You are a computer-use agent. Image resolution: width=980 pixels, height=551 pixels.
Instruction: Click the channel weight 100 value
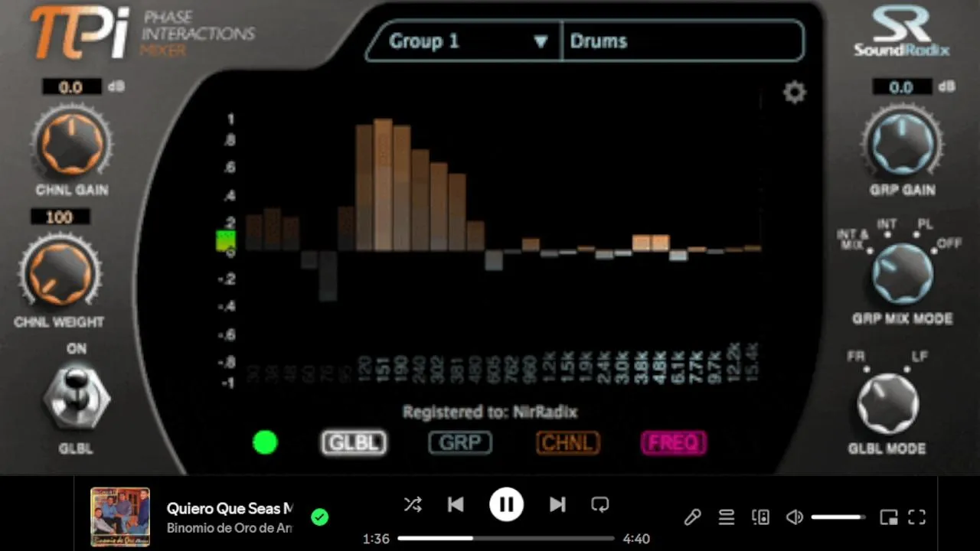(x=60, y=217)
